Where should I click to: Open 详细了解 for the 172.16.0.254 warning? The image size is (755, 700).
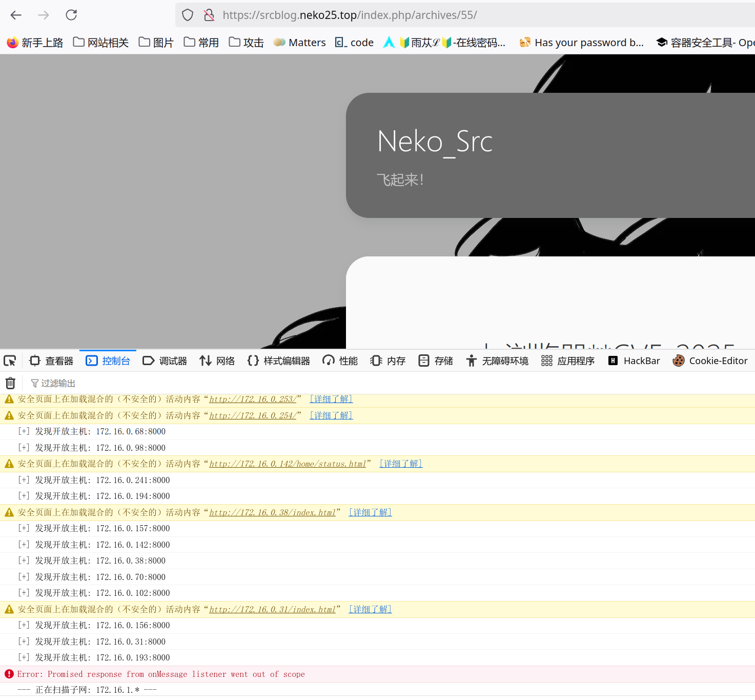331,415
